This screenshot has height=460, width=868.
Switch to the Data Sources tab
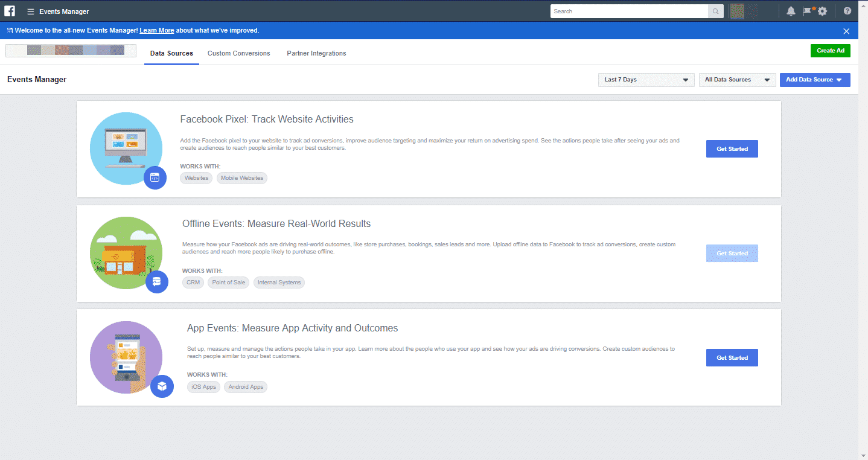pyautogui.click(x=171, y=53)
